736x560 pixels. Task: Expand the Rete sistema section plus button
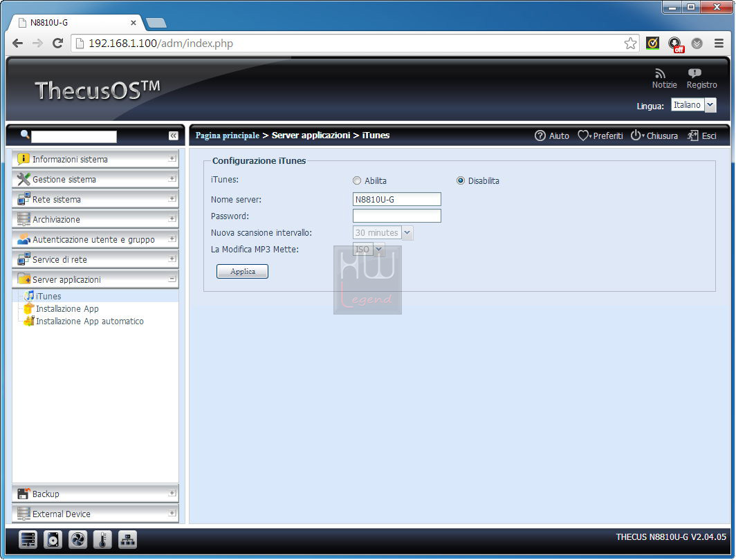(172, 199)
